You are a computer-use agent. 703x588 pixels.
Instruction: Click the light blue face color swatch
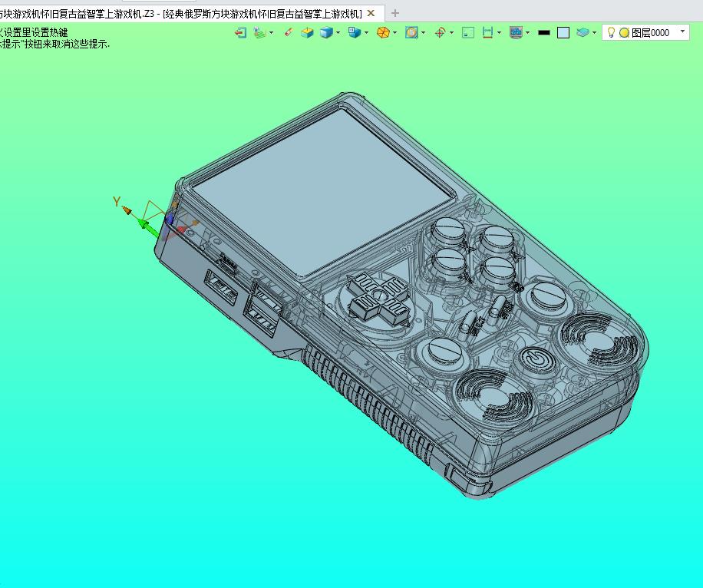coord(563,33)
